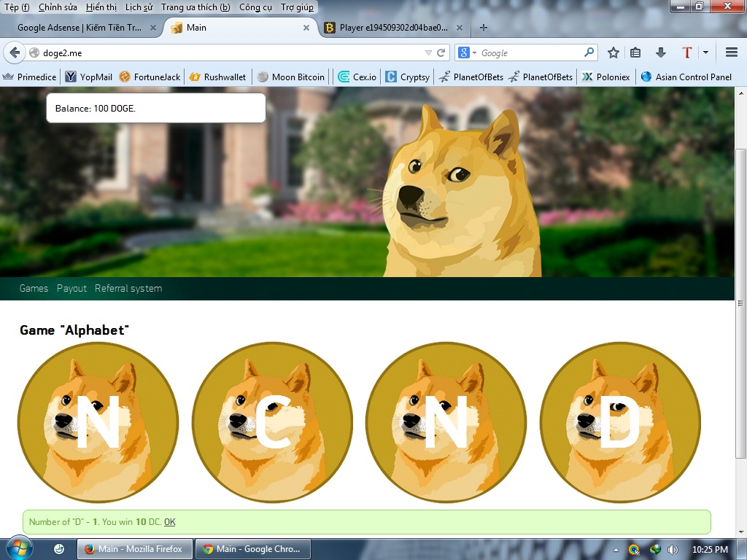The width and height of the screenshot is (747, 560).
Task: Reload the doge2.me page
Action: pos(441,52)
